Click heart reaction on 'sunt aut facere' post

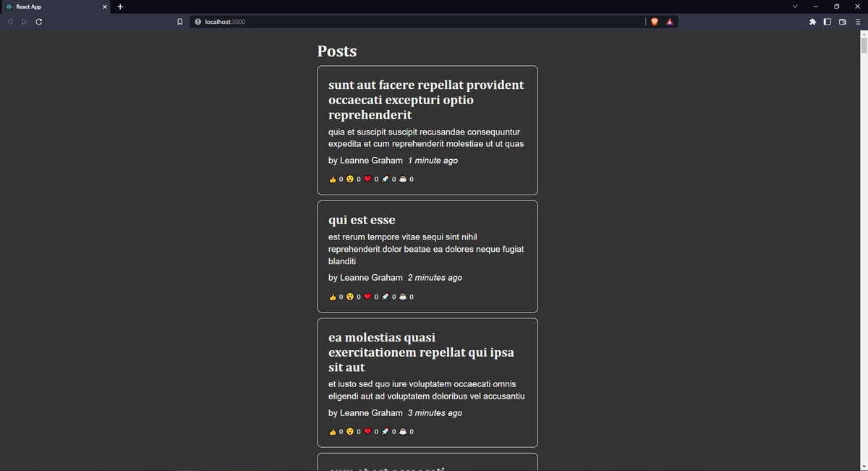[371, 179]
